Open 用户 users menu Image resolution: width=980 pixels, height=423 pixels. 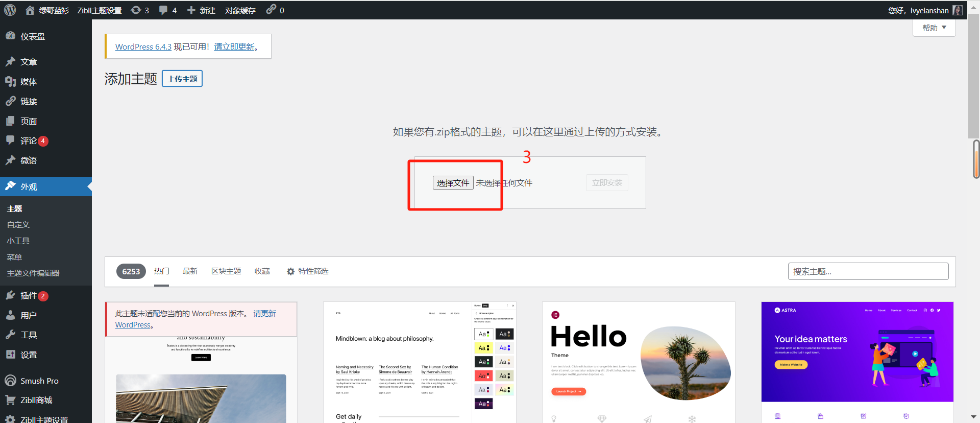(x=29, y=315)
